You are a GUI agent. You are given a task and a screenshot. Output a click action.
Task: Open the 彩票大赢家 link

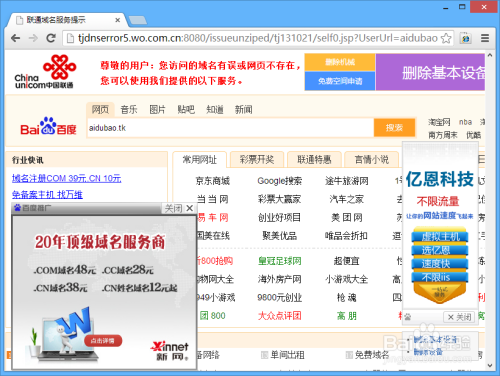pyautogui.click(x=280, y=199)
